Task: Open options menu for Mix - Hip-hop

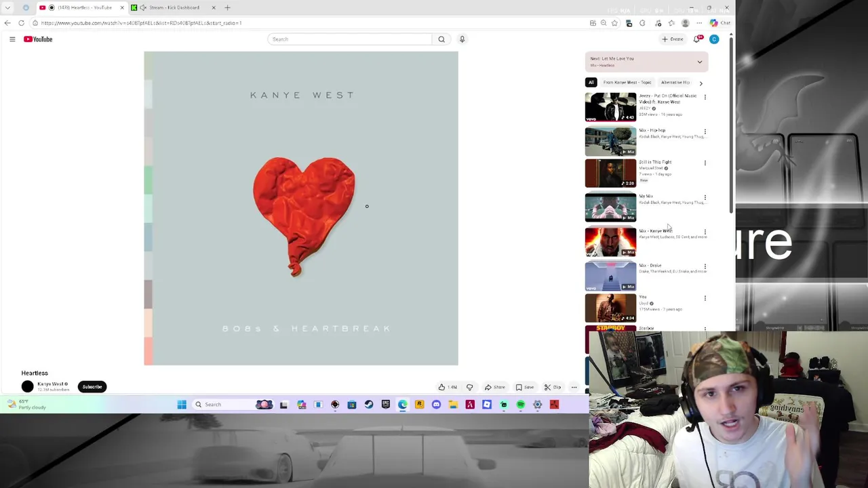Action: [x=705, y=131]
